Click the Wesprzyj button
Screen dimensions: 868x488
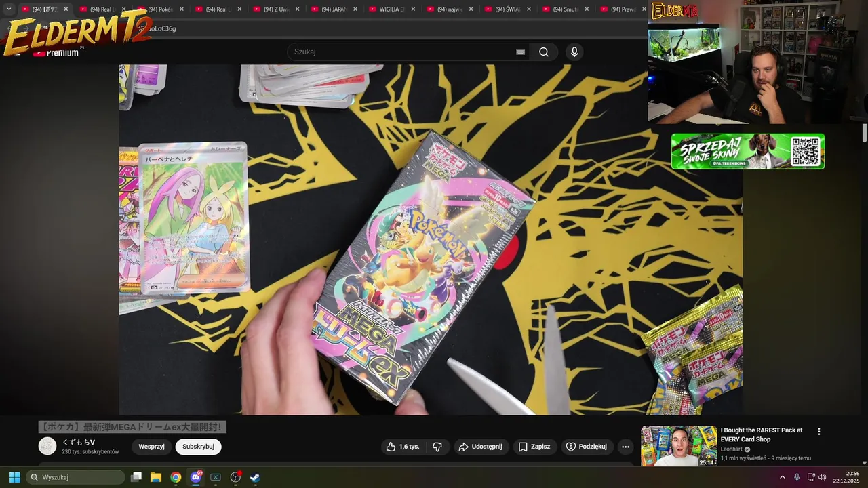click(x=151, y=447)
